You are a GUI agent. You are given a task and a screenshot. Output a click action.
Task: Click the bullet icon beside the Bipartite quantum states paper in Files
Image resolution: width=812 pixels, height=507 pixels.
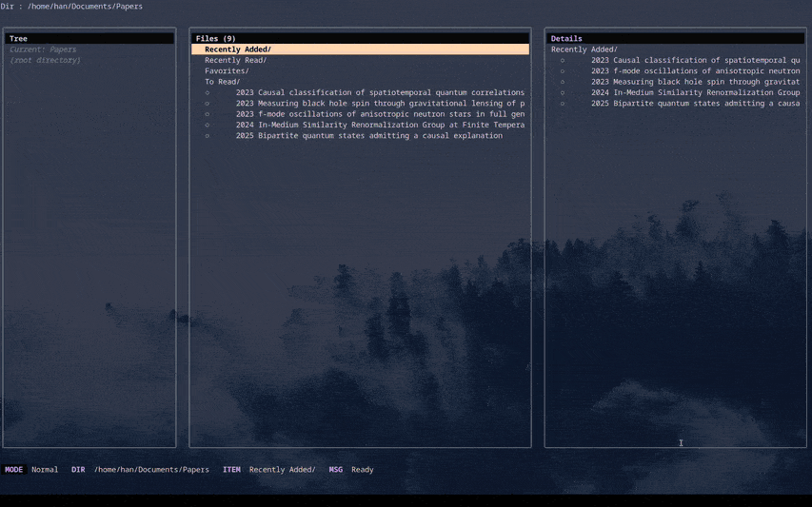coord(208,136)
